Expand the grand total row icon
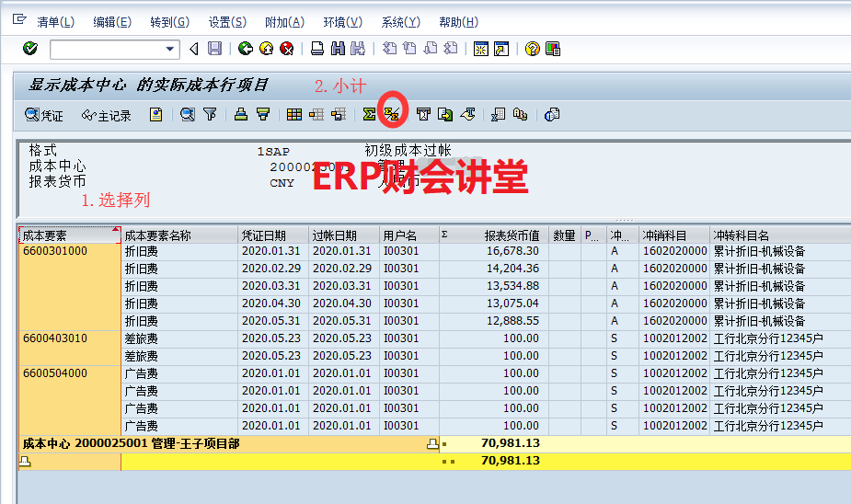The height and width of the screenshot is (504, 851). (25, 461)
